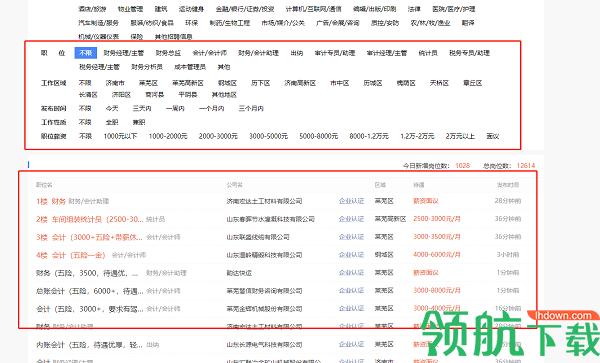Filter salary to 面议
Viewport: 600px width, 363px height.
(x=492, y=136)
